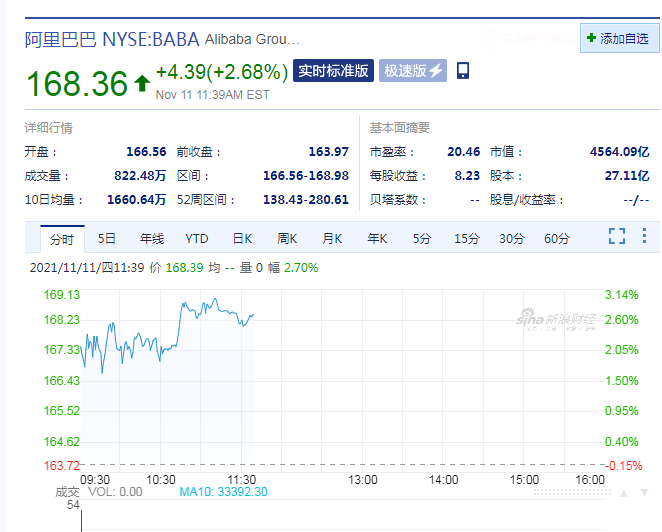The image size is (662, 532).
Task: Click the fullscreen chart icon
Action: click(617, 236)
